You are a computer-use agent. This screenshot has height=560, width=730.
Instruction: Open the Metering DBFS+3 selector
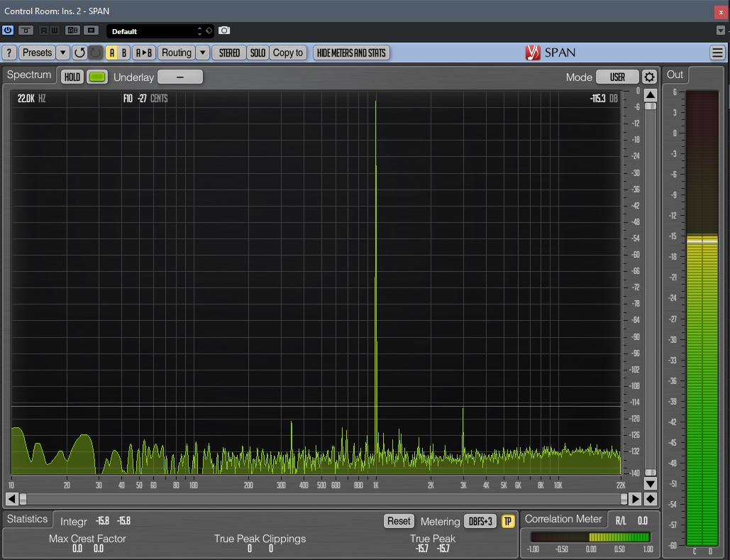pyautogui.click(x=480, y=521)
